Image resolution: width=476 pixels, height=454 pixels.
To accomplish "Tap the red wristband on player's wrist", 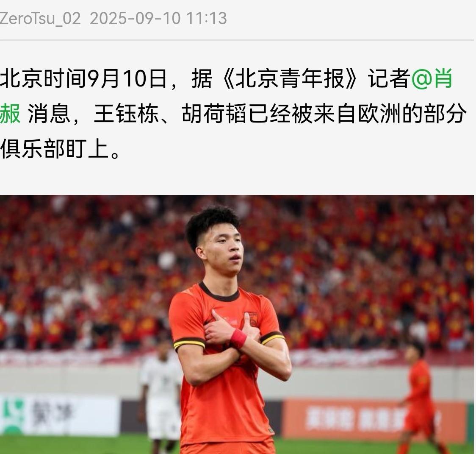I will [x=239, y=338].
